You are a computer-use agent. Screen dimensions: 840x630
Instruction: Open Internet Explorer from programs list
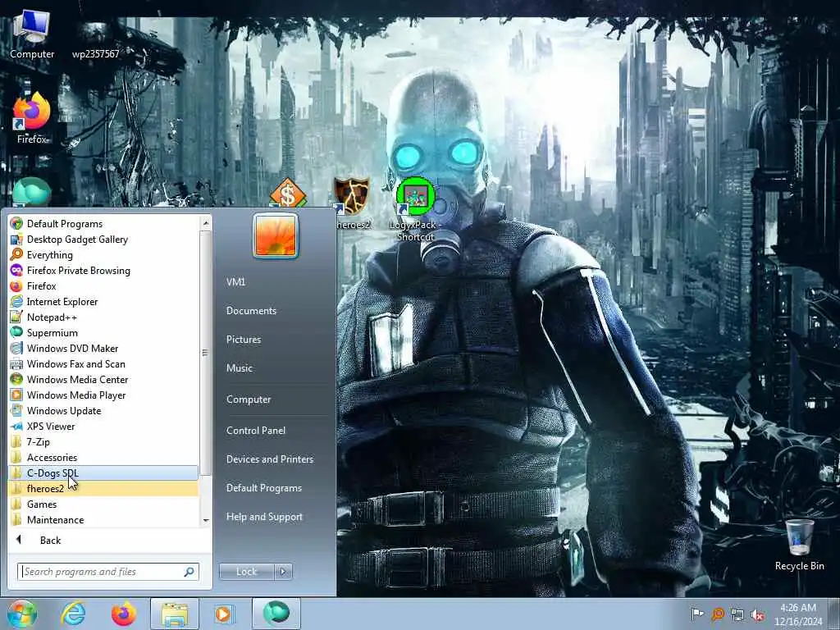click(103, 301)
